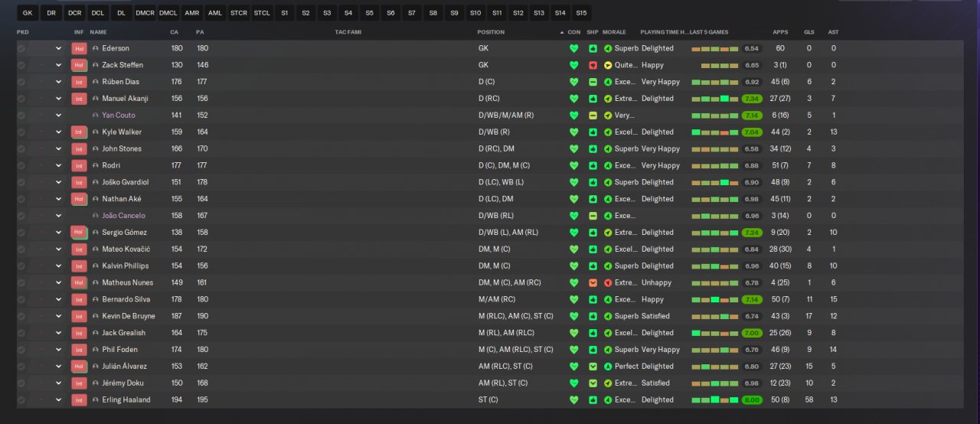Click Nathan Aké's Hol info badge
Image resolution: width=980 pixels, height=424 pixels.
79,199
